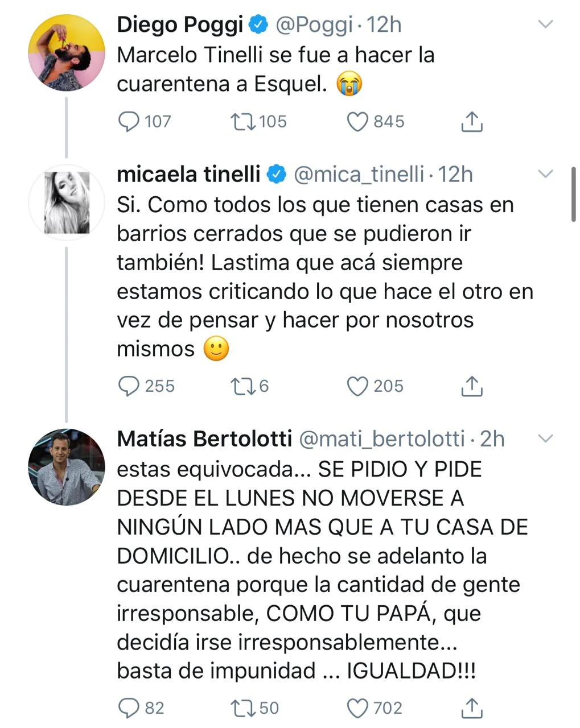Open the @mica_tinelli profile link
The height and width of the screenshot is (728, 580).
(x=359, y=175)
